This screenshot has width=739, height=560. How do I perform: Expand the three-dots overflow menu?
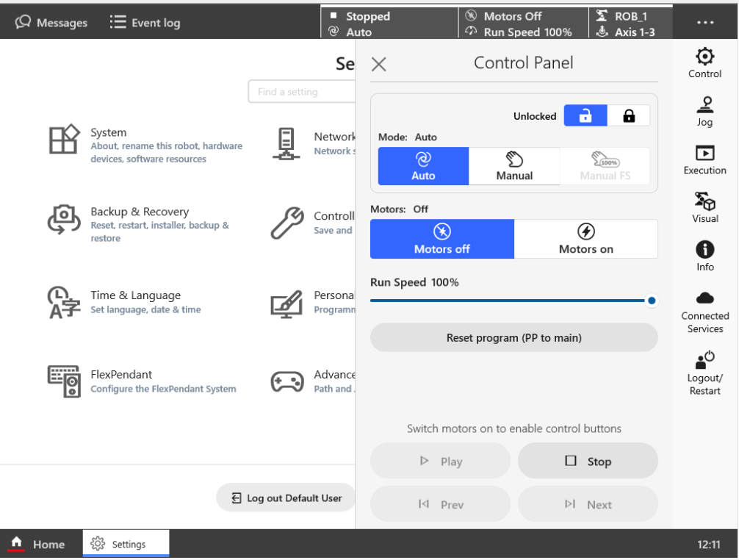[704, 22]
